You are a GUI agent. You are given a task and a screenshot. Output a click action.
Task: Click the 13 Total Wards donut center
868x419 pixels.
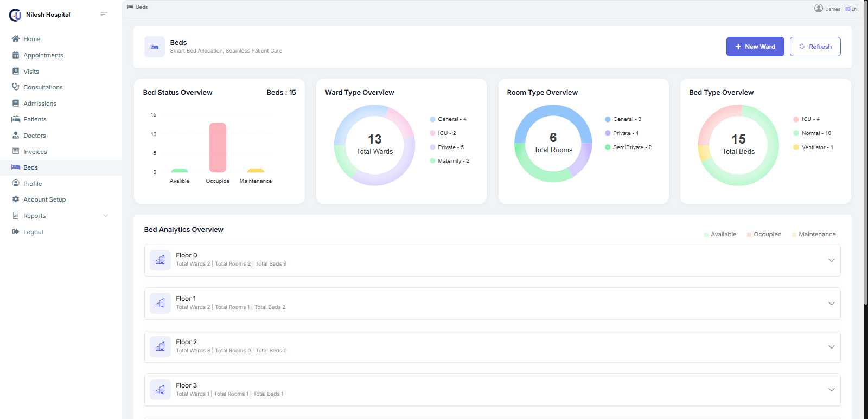375,145
